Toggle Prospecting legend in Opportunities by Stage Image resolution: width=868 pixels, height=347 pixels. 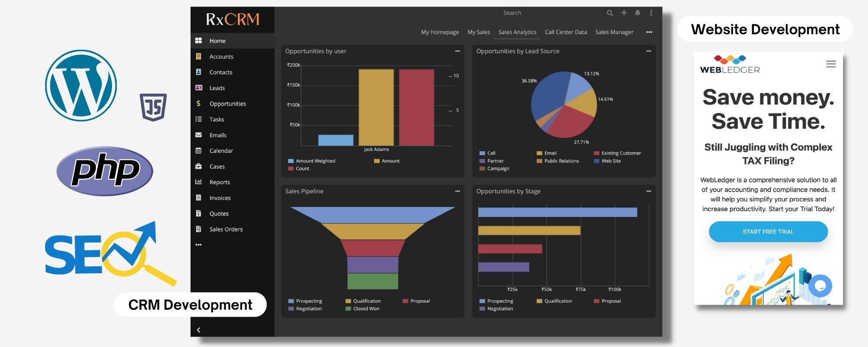[496, 301]
